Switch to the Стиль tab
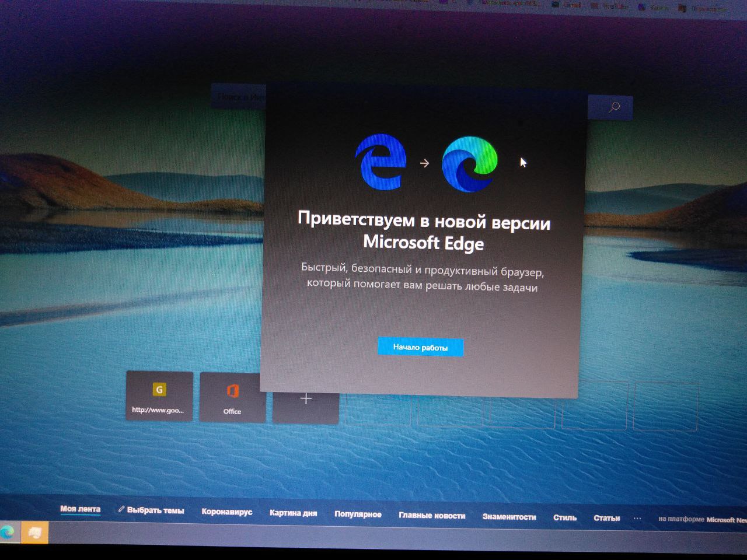 (565, 517)
